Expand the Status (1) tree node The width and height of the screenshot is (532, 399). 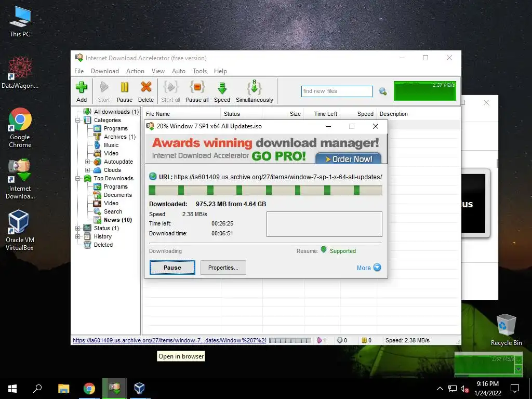click(x=78, y=229)
